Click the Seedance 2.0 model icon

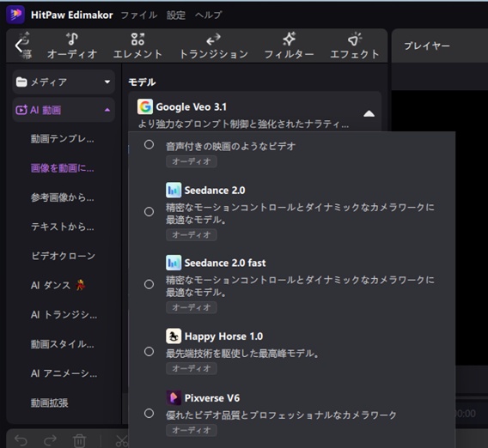click(x=174, y=190)
